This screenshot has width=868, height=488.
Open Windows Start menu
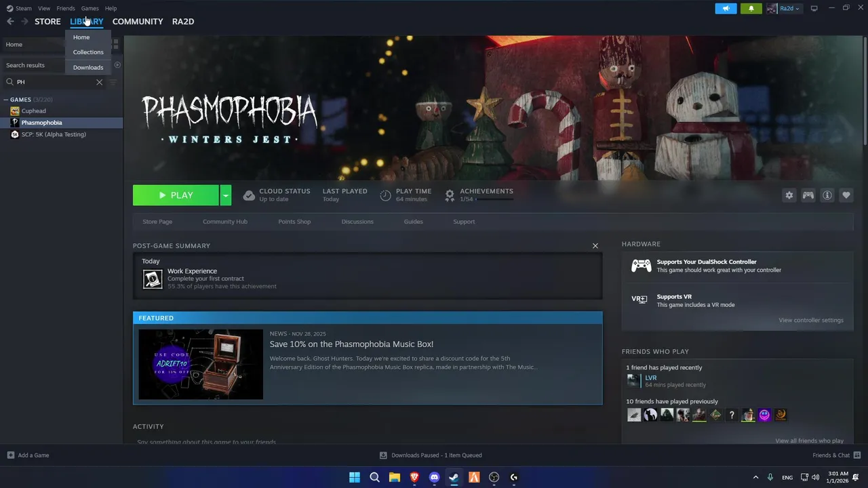click(x=355, y=477)
